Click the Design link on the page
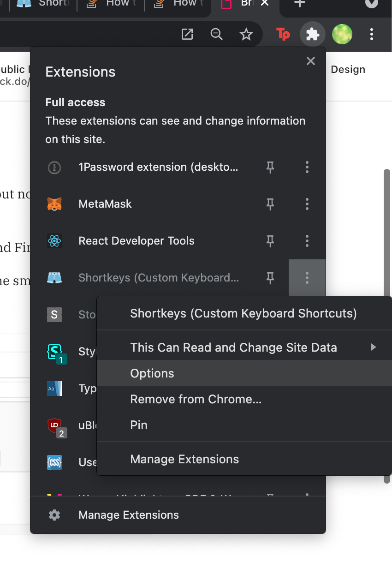This screenshot has height=563, width=392. click(x=348, y=70)
